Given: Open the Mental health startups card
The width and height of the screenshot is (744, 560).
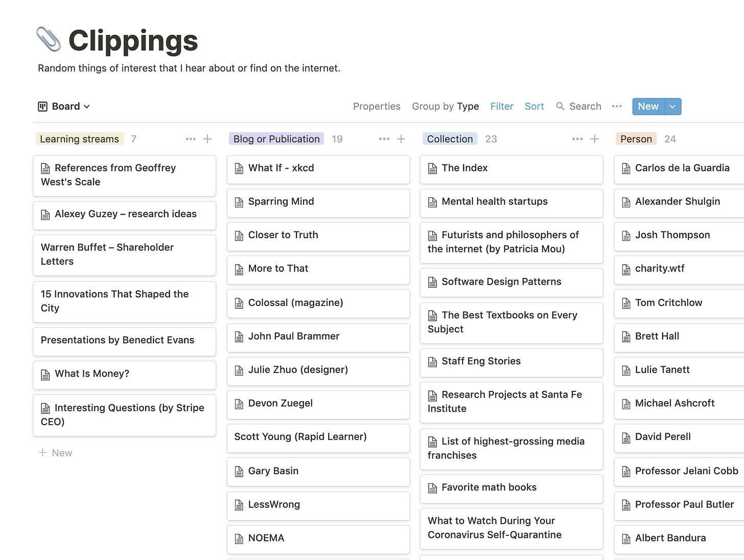Looking at the screenshot, I should [x=511, y=203].
